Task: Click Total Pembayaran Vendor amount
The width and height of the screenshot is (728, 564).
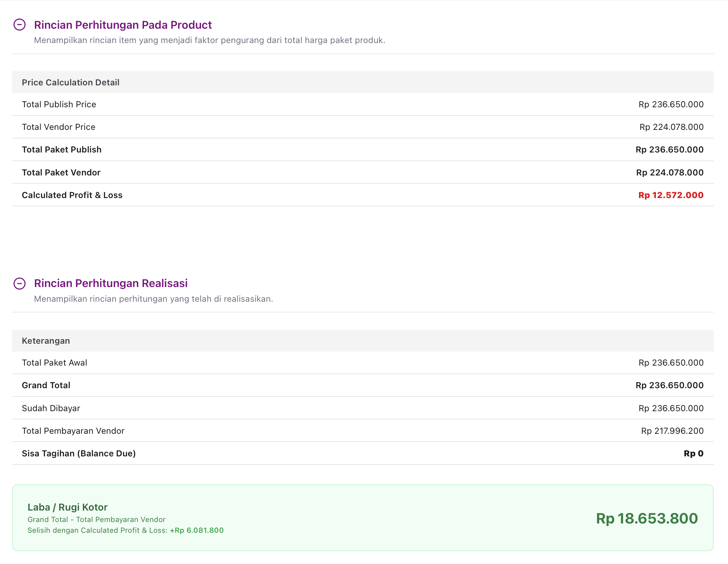Action: (672, 431)
